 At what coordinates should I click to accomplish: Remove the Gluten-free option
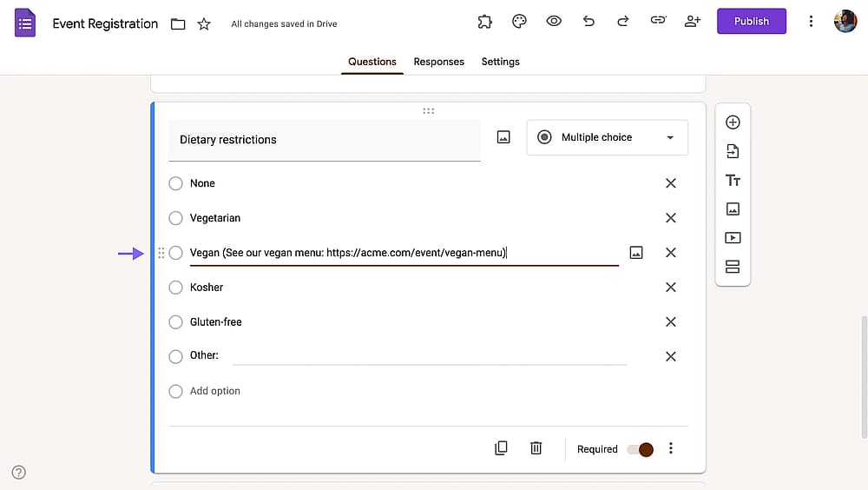pyautogui.click(x=670, y=322)
